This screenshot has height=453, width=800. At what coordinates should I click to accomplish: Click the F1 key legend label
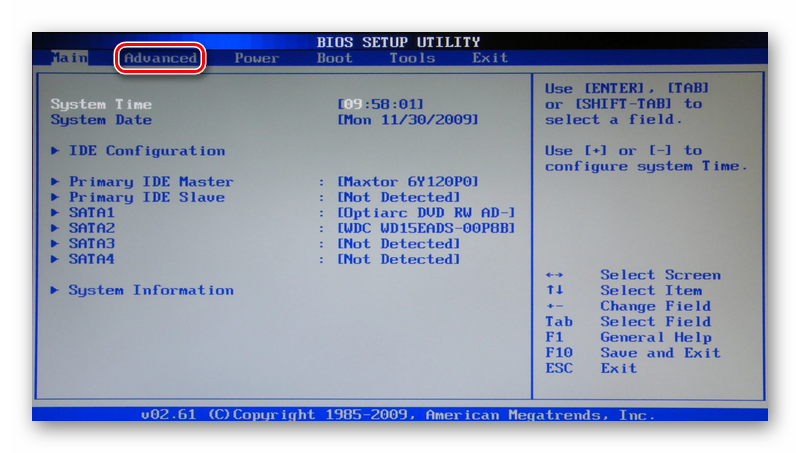555,337
